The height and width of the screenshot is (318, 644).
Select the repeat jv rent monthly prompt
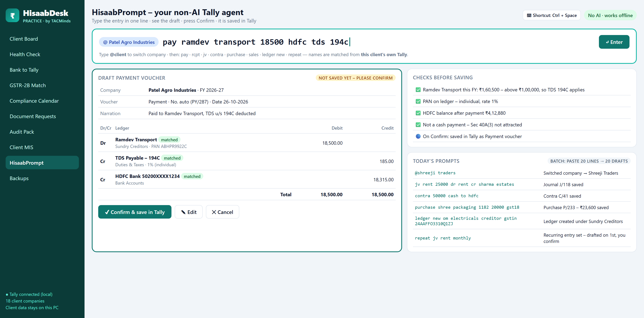coord(521,238)
